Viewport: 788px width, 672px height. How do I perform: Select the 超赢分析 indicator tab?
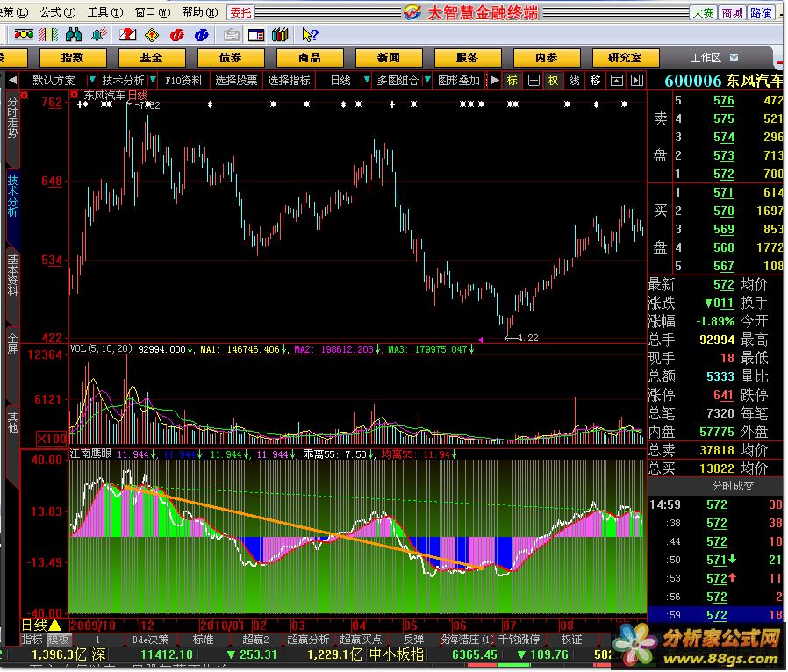click(307, 640)
